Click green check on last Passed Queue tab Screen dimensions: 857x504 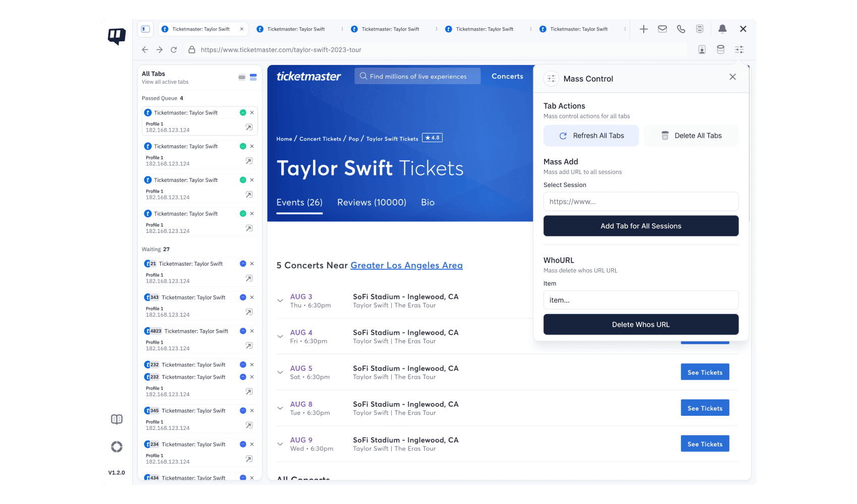point(243,214)
